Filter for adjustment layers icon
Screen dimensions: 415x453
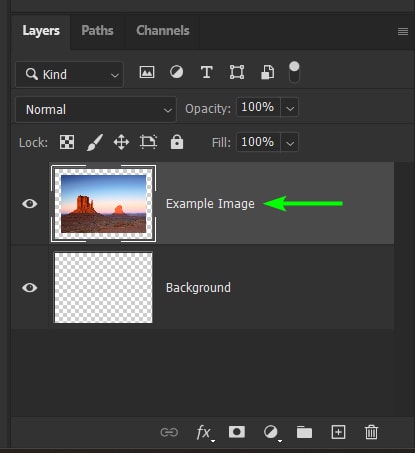pyautogui.click(x=176, y=72)
